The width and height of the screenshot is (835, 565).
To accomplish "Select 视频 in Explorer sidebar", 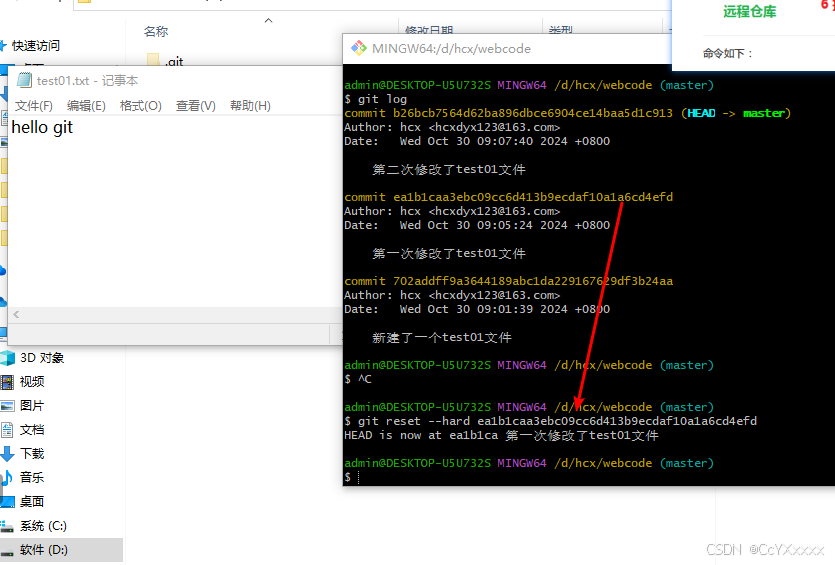I will coord(32,382).
